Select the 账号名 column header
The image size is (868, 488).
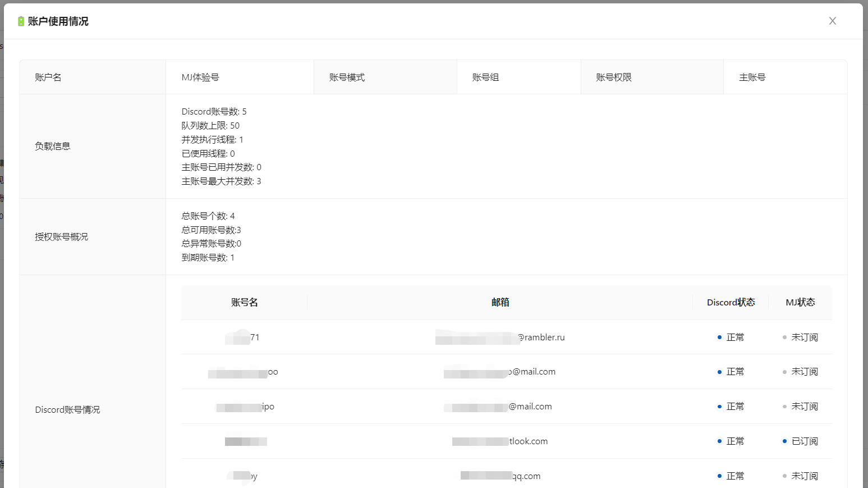pyautogui.click(x=244, y=303)
